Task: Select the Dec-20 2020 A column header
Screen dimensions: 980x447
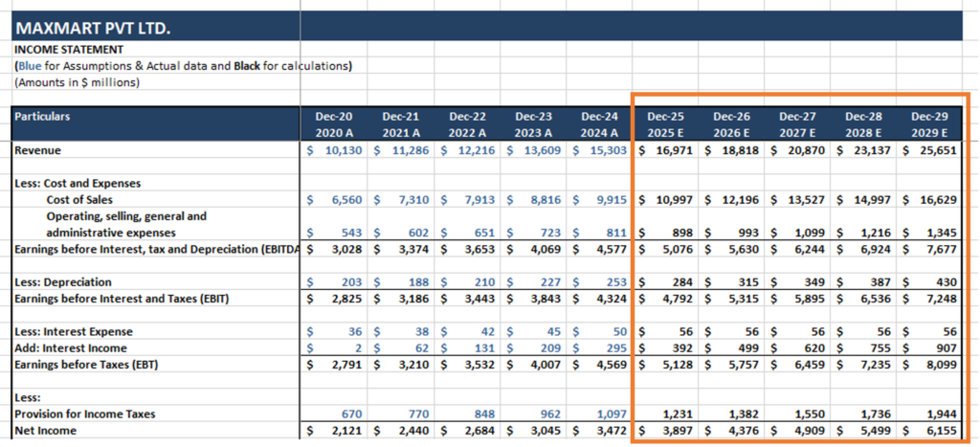Action: (334, 124)
